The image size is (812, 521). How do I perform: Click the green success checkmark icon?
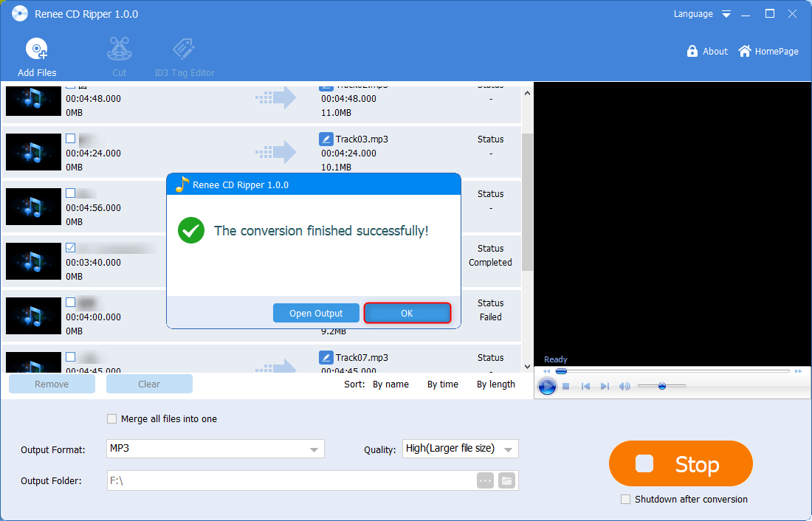pyautogui.click(x=191, y=230)
